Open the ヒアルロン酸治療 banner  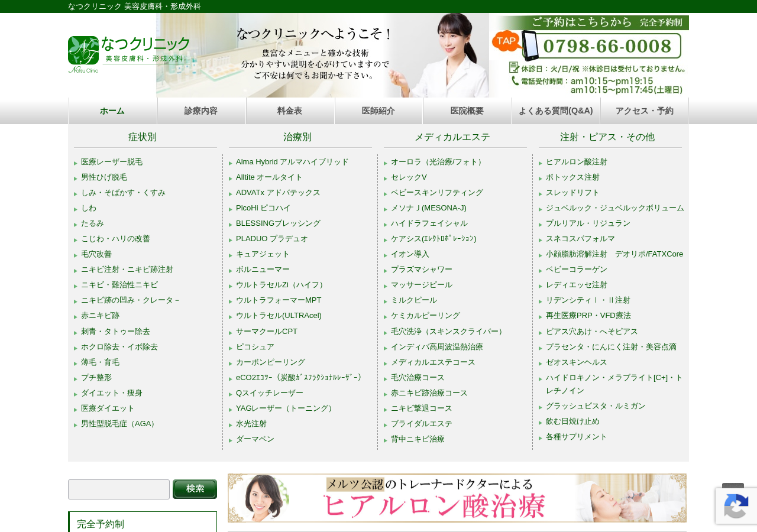point(457,498)
